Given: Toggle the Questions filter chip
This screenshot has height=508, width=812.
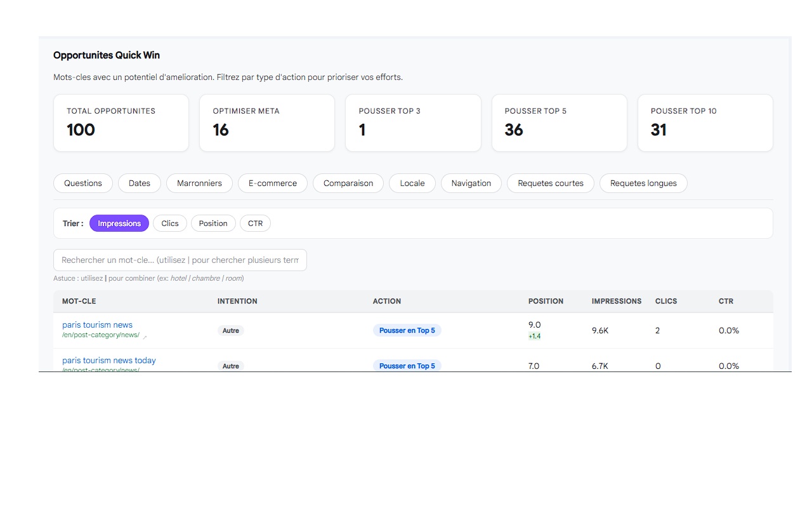Looking at the screenshot, I should click(83, 183).
